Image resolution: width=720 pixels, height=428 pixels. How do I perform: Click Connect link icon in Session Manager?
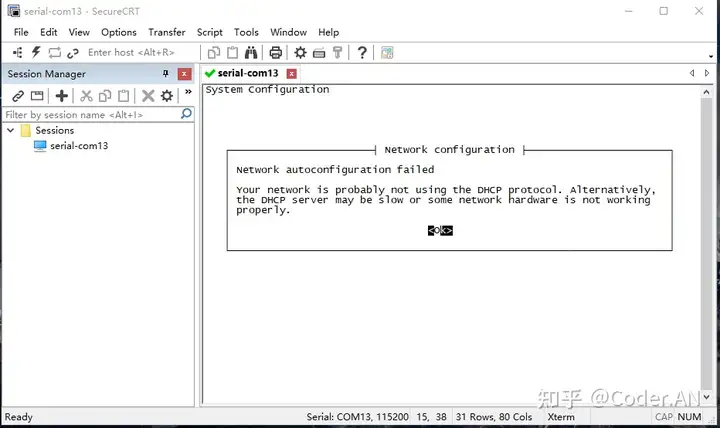[x=18, y=96]
